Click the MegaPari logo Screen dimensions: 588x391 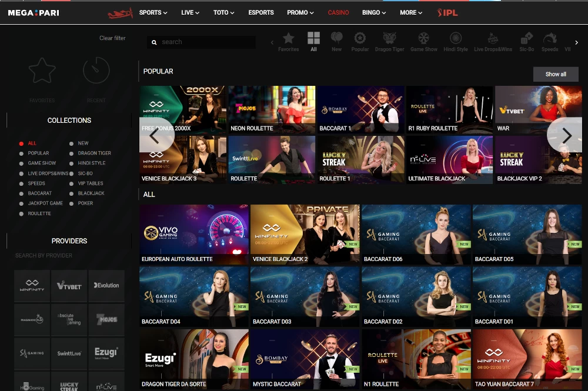click(34, 13)
